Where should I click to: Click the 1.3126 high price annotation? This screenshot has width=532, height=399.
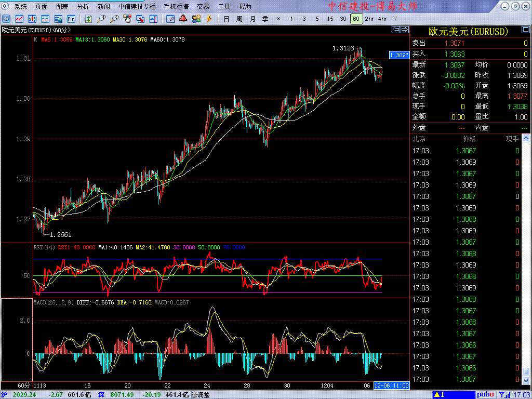point(344,48)
